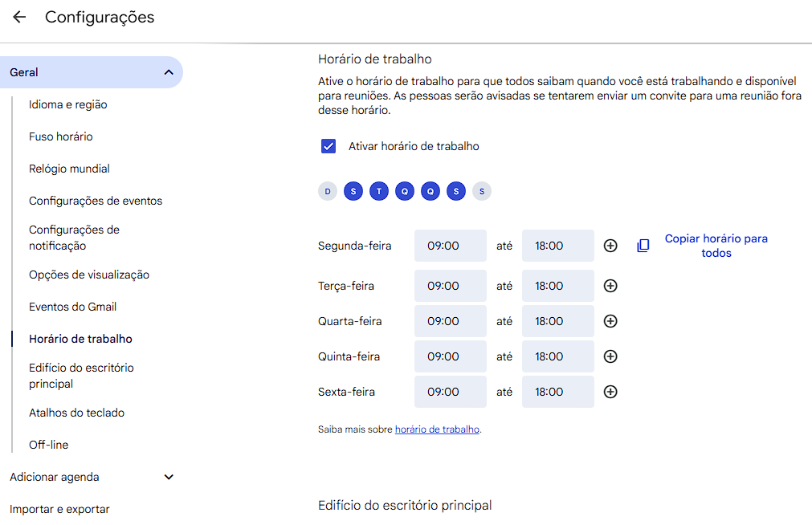Select Idioma e região in sidebar

(x=67, y=104)
